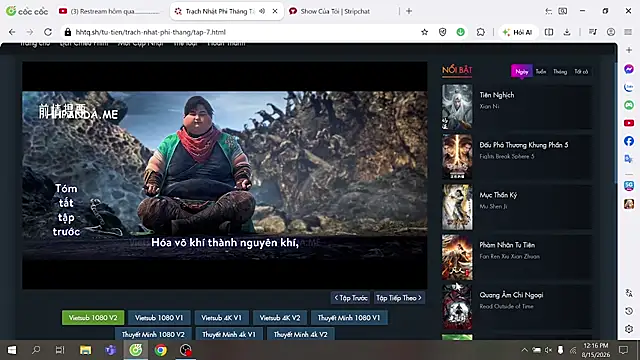Select the Tháng ranking tab
This screenshot has height=360, width=640.
coord(560,71)
